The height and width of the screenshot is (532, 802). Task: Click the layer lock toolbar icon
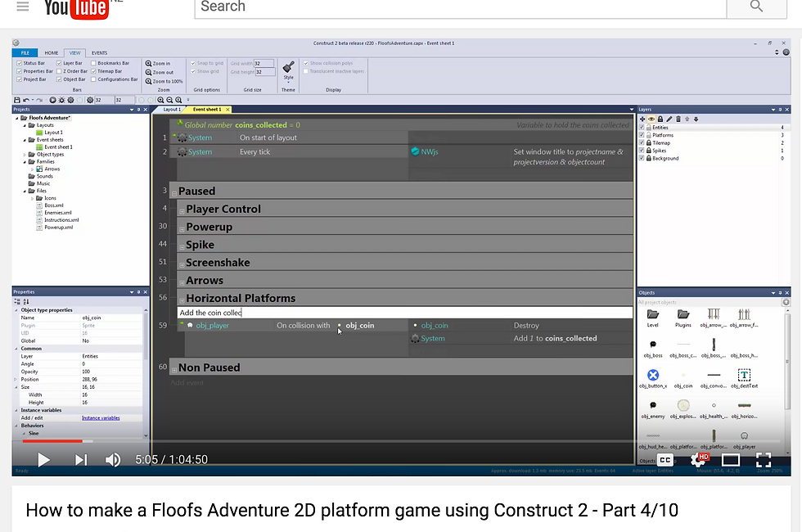[x=660, y=119]
